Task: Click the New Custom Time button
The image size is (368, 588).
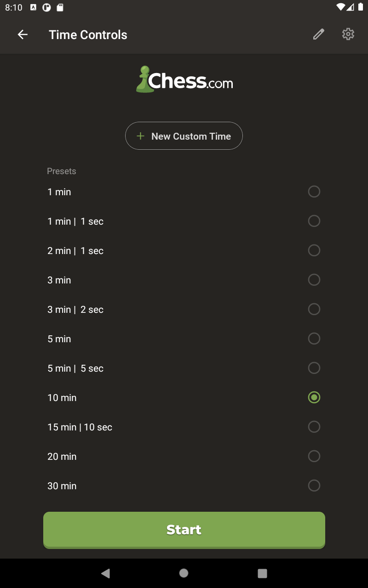Action: point(184,136)
